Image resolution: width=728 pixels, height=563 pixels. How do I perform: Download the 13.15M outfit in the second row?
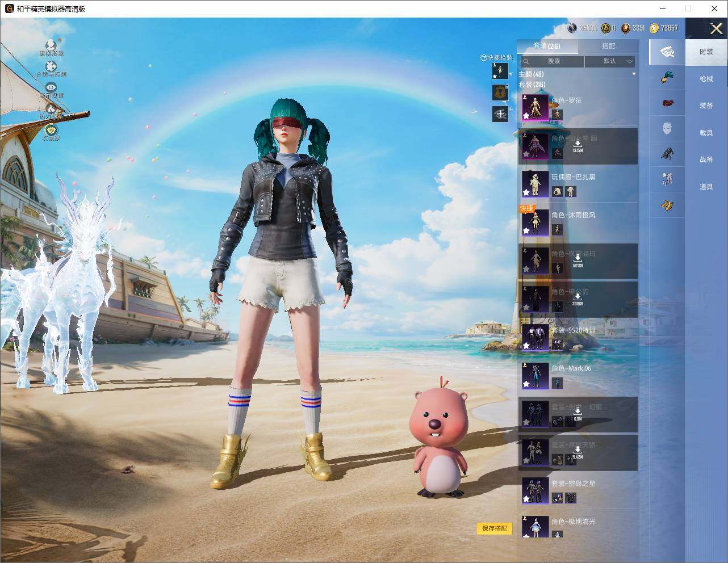pos(578,146)
